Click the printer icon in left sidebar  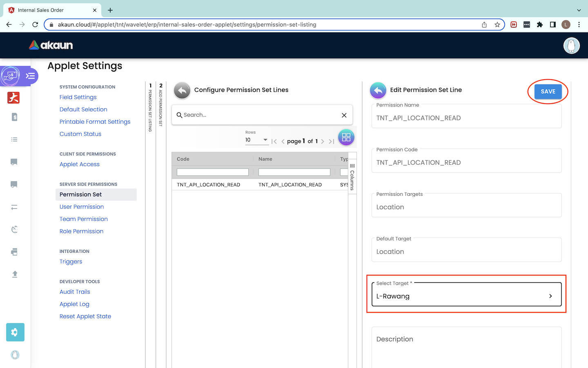coord(14,252)
